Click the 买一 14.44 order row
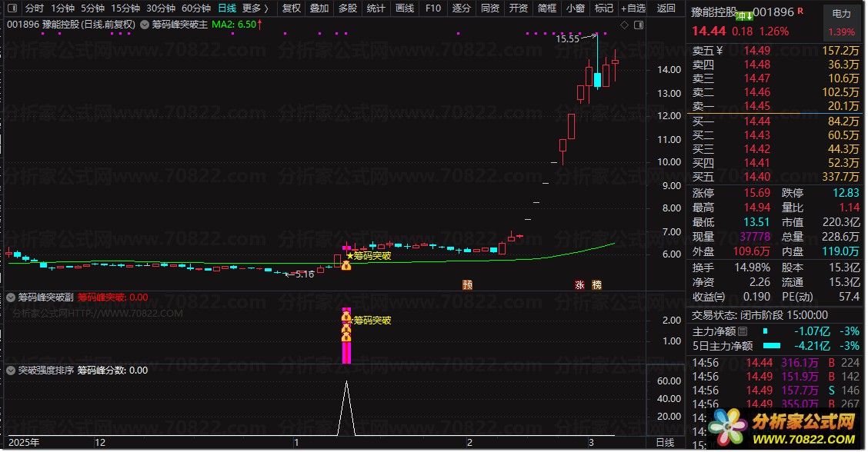This screenshot has height=452, width=868. [x=776, y=121]
